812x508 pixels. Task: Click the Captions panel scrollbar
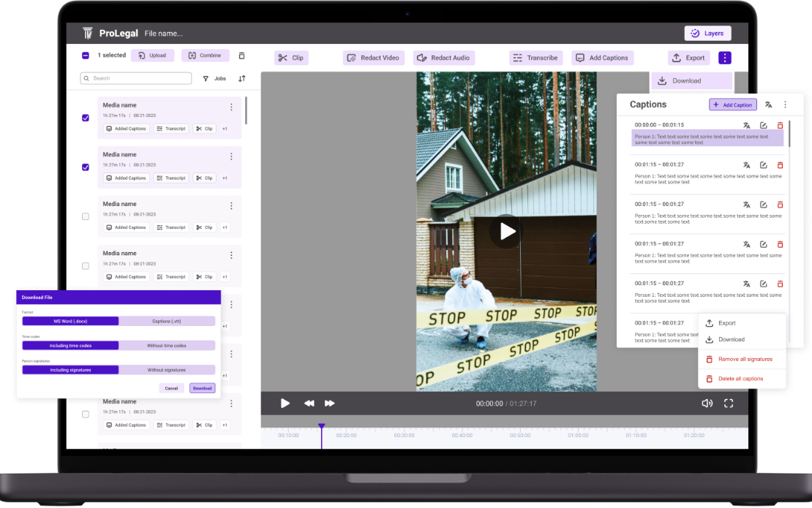(x=789, y=134)
